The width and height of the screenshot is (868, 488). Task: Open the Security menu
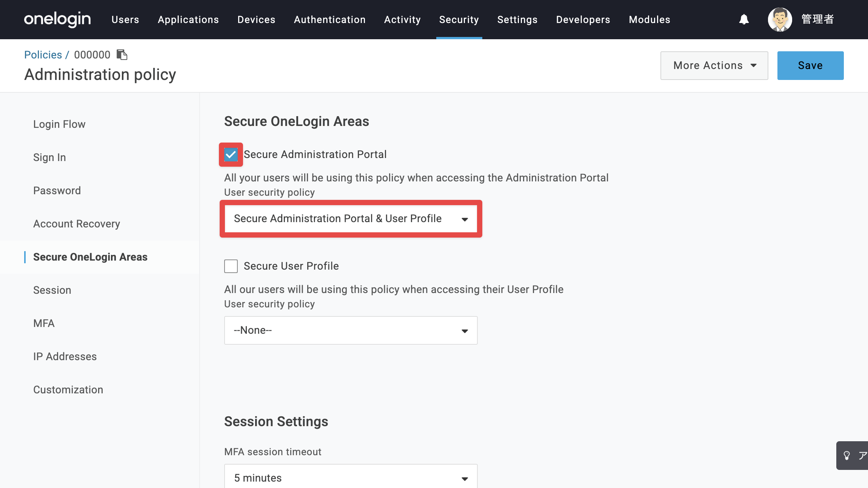point(459,20)
